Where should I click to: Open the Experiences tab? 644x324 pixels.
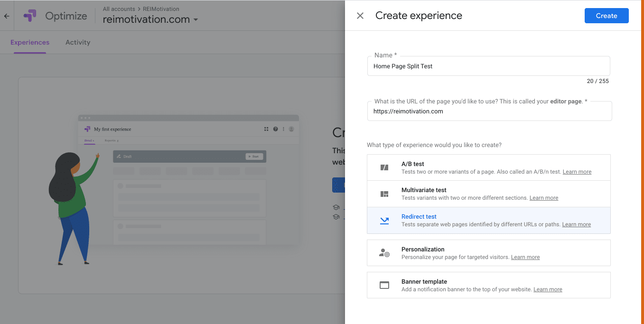[30, 42]
